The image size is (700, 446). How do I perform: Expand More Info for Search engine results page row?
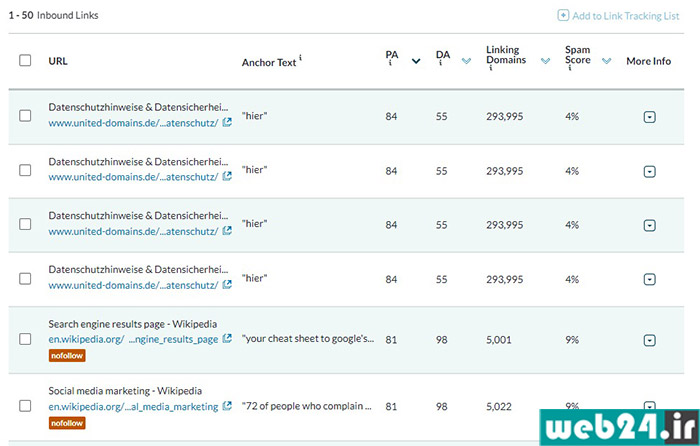(650, 341)
